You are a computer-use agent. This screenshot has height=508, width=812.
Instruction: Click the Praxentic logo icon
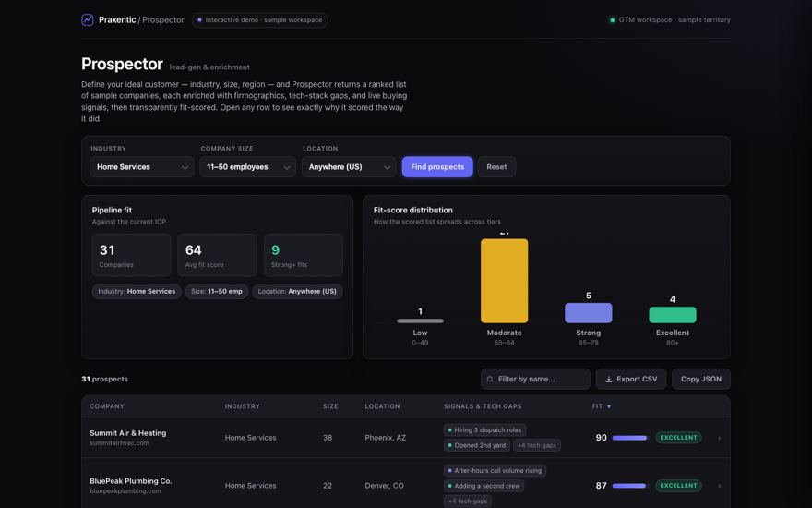88,19
